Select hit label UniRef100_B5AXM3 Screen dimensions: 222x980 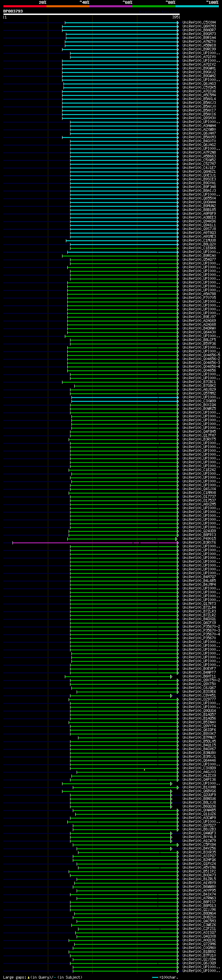coord(199,137)
